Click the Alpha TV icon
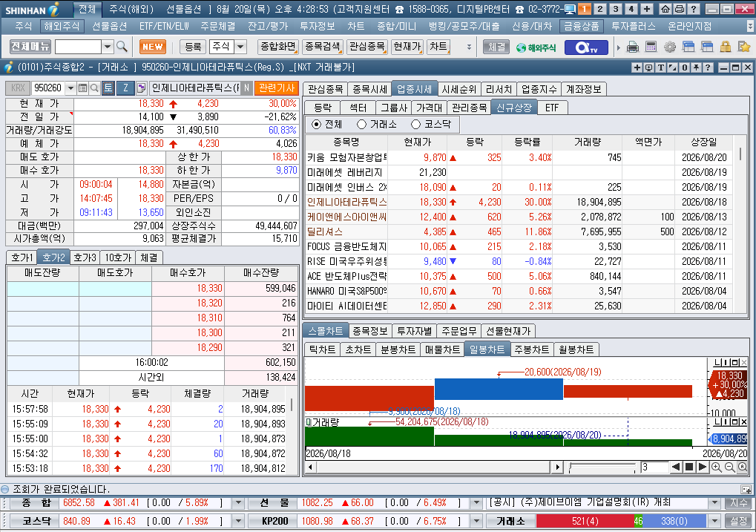 click(x=586, y=47)
